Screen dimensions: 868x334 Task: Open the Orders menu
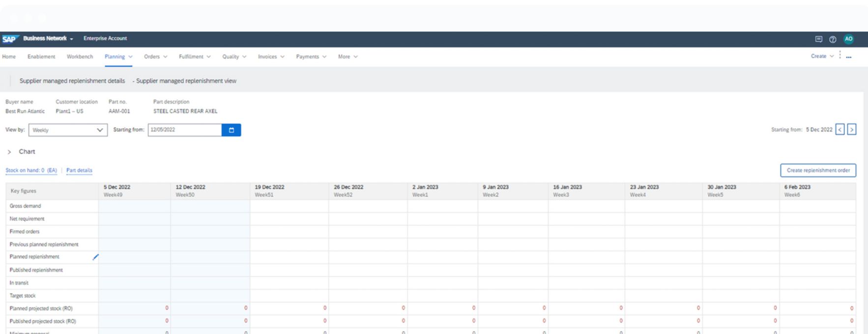[155, 56]
